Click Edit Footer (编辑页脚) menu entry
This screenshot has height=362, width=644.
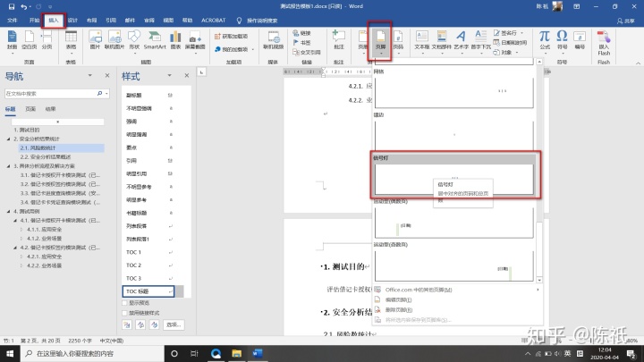point(398,300)
